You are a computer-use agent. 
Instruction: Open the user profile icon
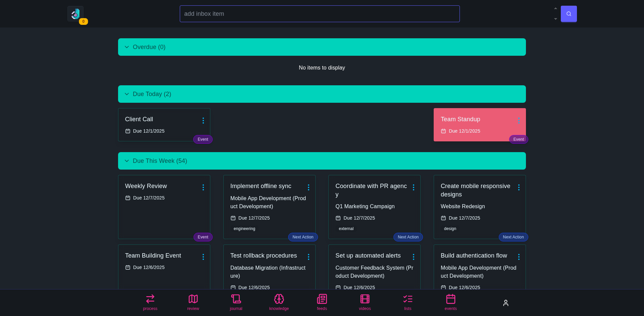[506, 303]
